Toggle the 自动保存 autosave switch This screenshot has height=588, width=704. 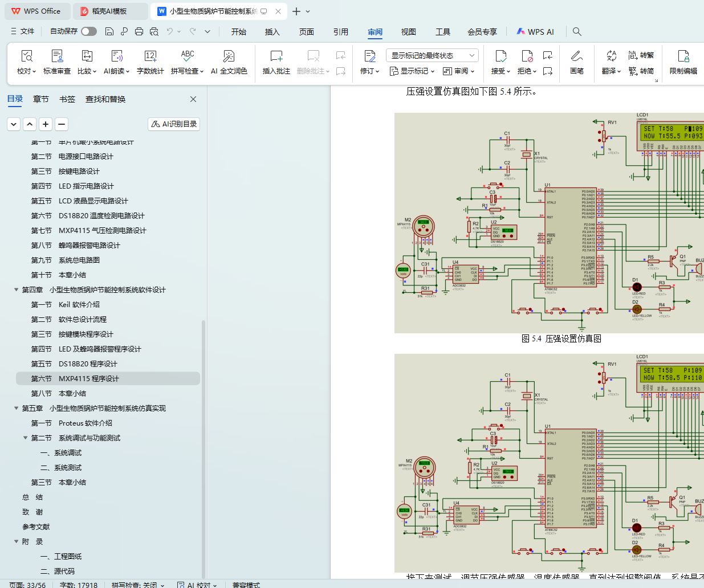88,31
